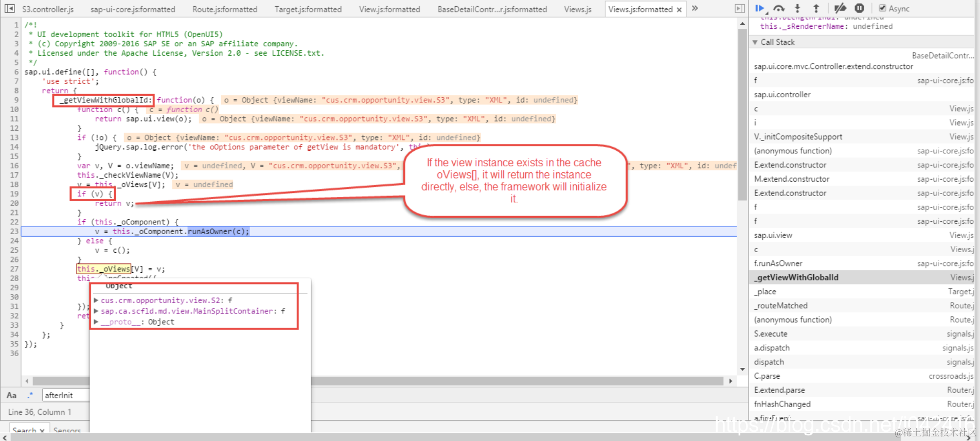Expand cus.crm.opportunity.view.S2 in object popup
Image resolution: width=980 pixels, height=441 pixels.
pos(96,301)
